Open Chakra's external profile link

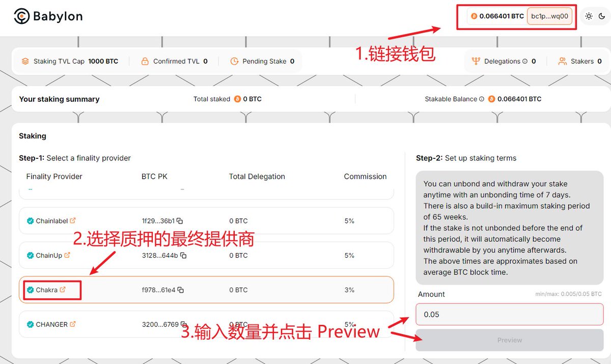[x=63, y=289]
